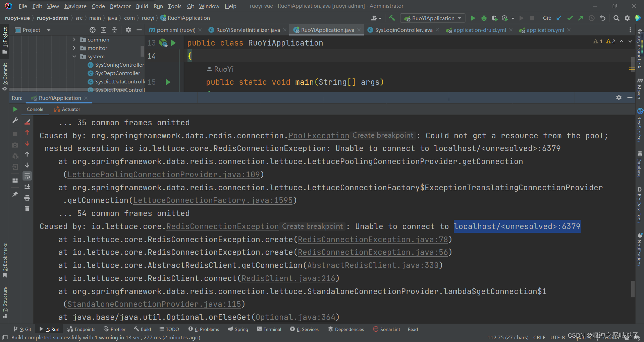
Task: Click the Build project hammer icon
Action: coord(392,18)
